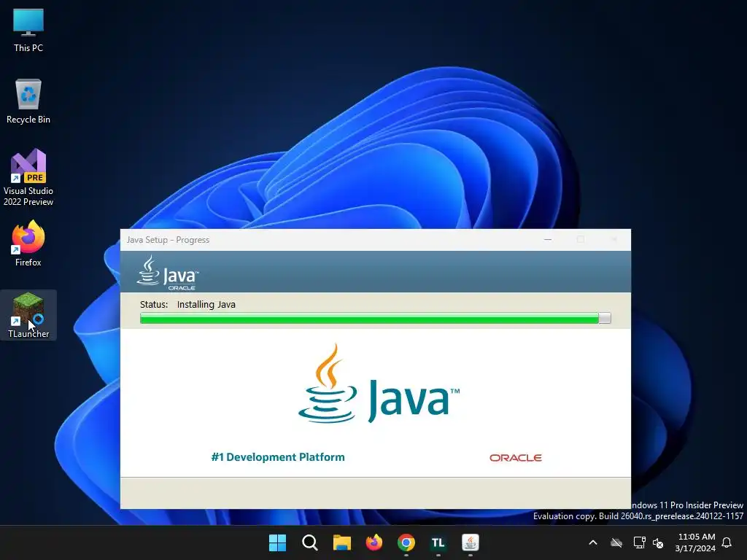Screen dimensions: 747x560
Task: Show hidden system tray icons
Action: (593, 542)
